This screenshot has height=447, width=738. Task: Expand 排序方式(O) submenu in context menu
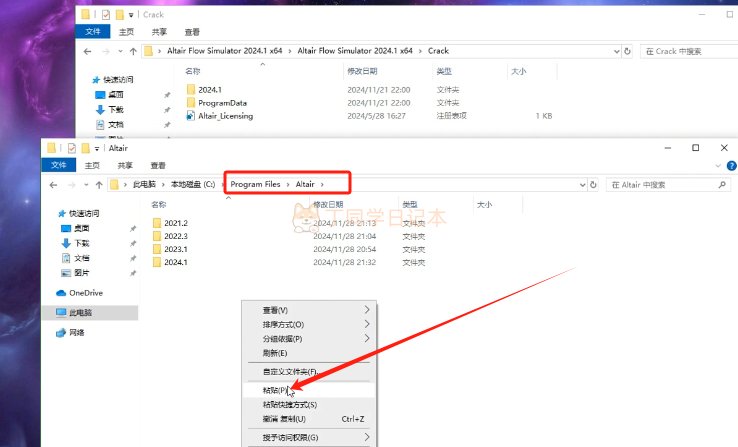click(x=311, y=325)
